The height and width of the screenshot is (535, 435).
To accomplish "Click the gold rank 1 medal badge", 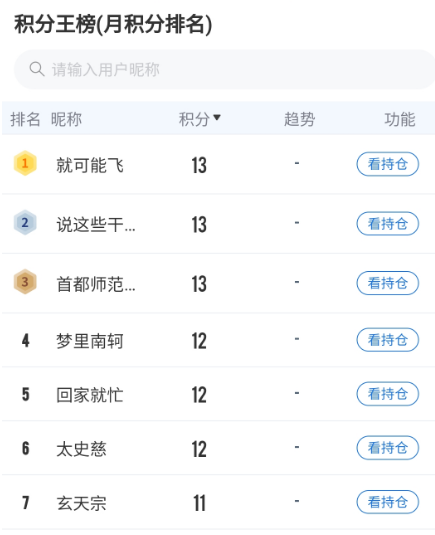I will click(x=25, y=163).
